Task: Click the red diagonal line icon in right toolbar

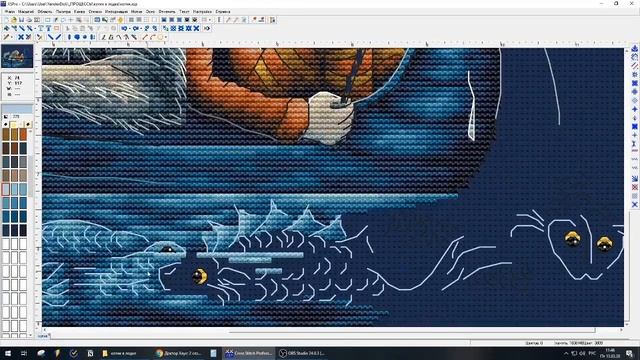Action: coord(635,65)
